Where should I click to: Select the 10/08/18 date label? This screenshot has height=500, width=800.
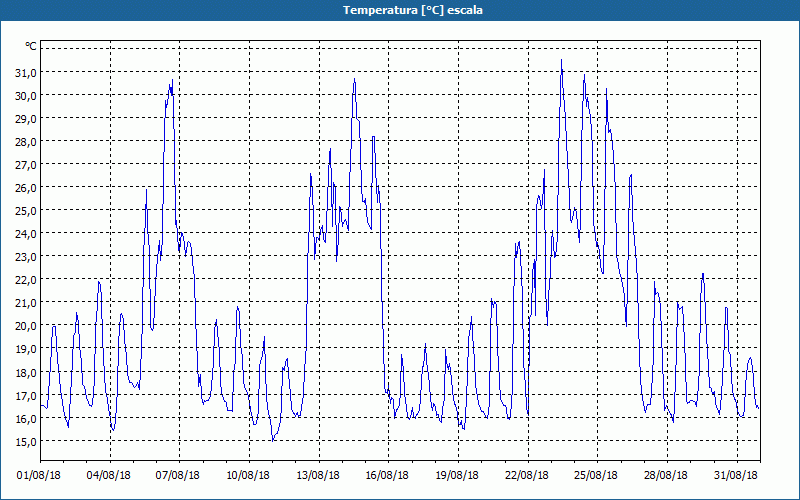click(x=247, y=475)
